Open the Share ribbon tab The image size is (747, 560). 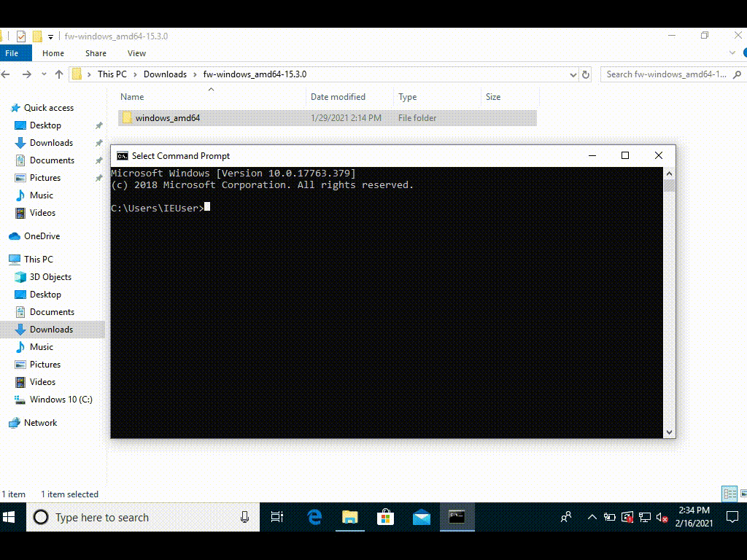pos(96,53)
